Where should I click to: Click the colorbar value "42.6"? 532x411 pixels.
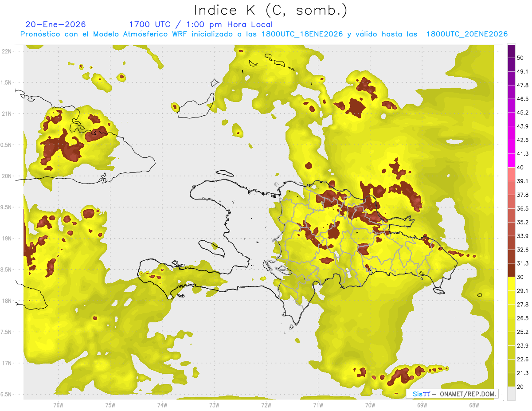click(x=523, y=140)
